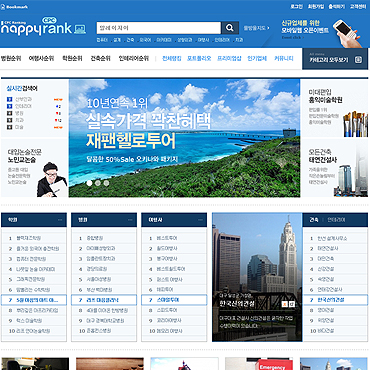Click the 로그인 link in the top bar
Viewport: 370px width, 370px height.
tap(296, 7)
